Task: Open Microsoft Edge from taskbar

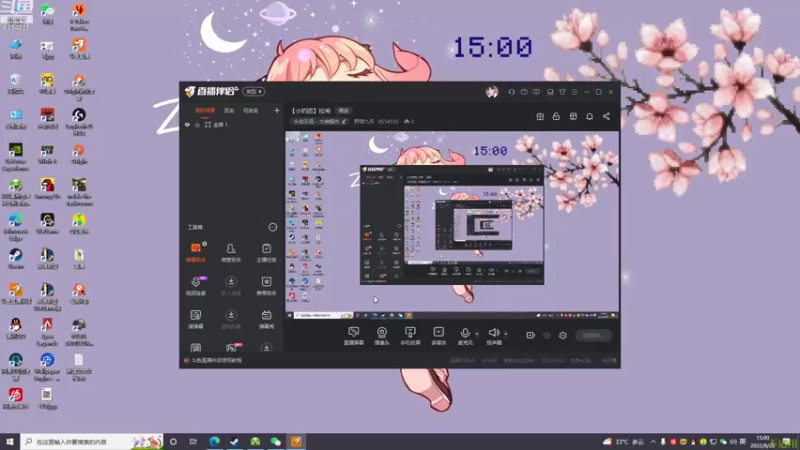Action: [214, 441]
